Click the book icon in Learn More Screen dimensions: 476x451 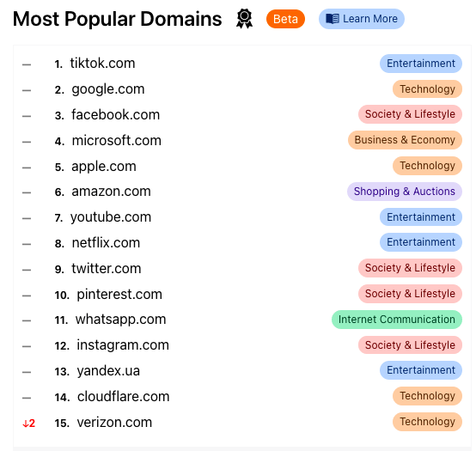(333, 19)
